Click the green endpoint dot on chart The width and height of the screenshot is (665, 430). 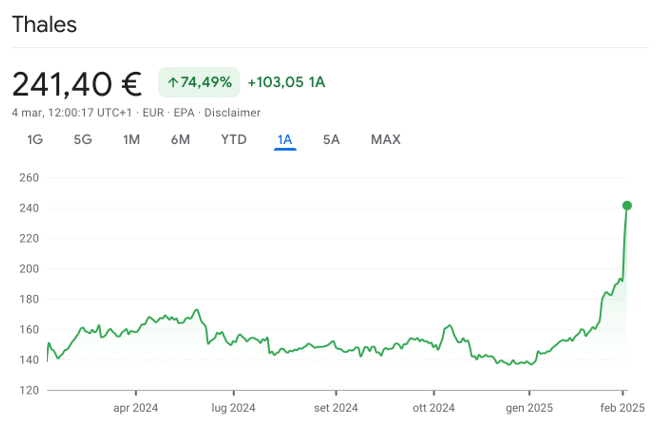pyautogui.click(x=627, y=206)
